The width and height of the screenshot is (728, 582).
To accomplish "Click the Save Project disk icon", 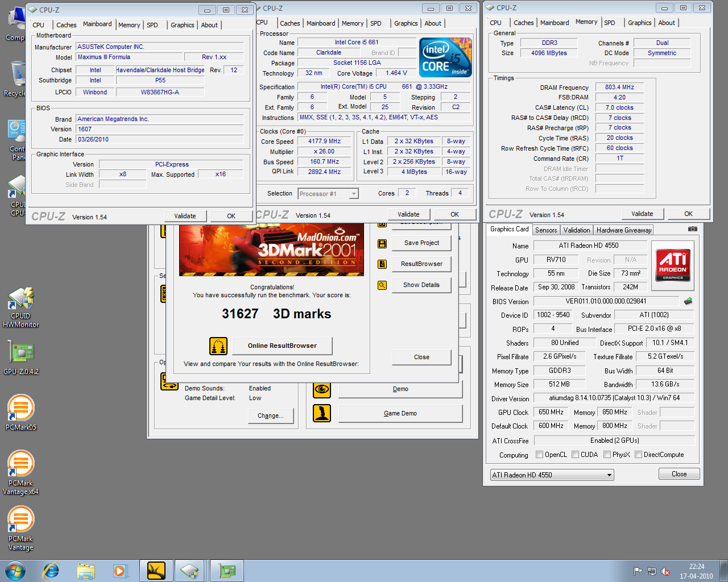I will pos(382,243).
